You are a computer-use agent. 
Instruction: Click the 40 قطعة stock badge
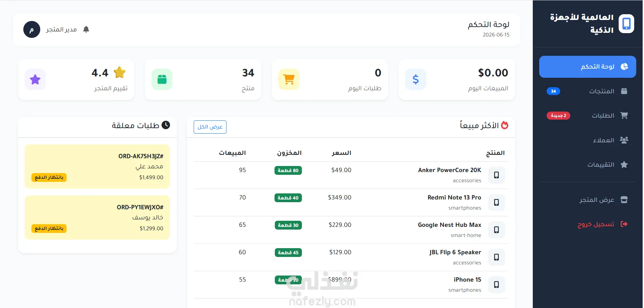pos(288,198)
